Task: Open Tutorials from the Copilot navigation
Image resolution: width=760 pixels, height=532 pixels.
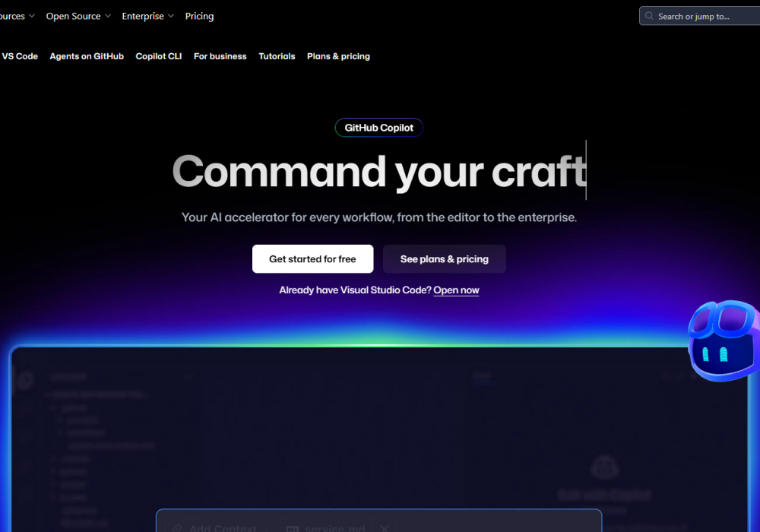Action: (x=277, y=55)
